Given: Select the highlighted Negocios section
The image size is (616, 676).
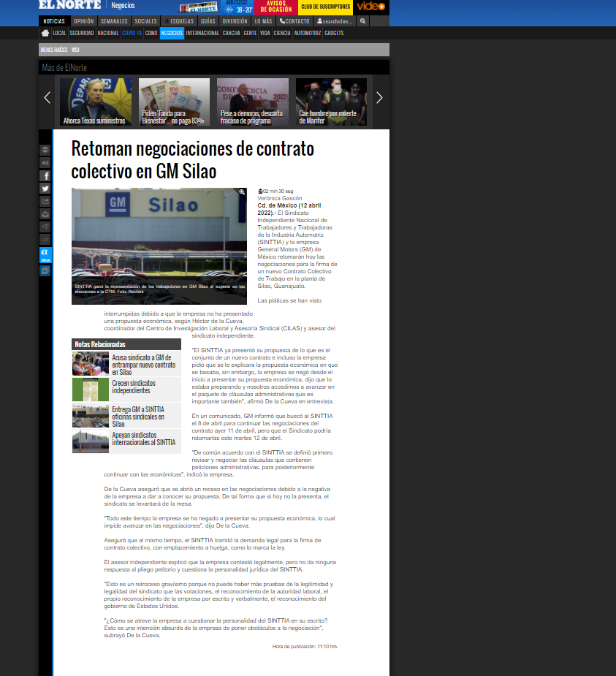Looking at the screenshot, I should coord(172,33).
